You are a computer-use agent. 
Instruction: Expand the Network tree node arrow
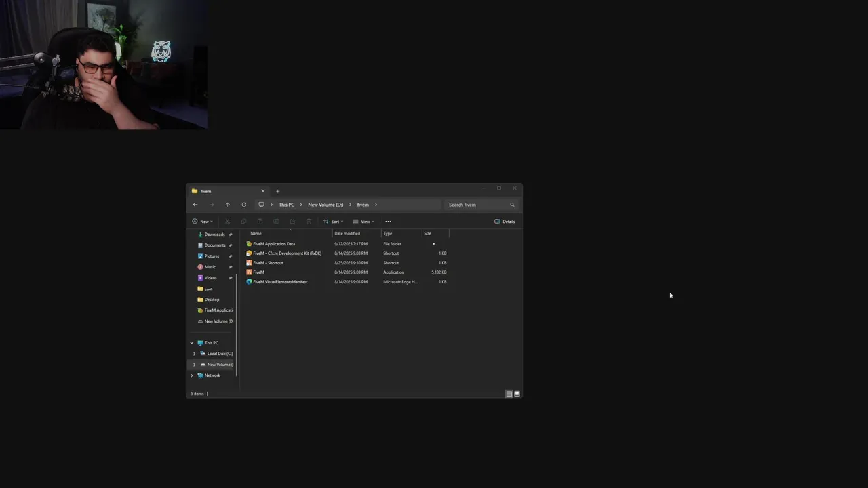(192, 375)
